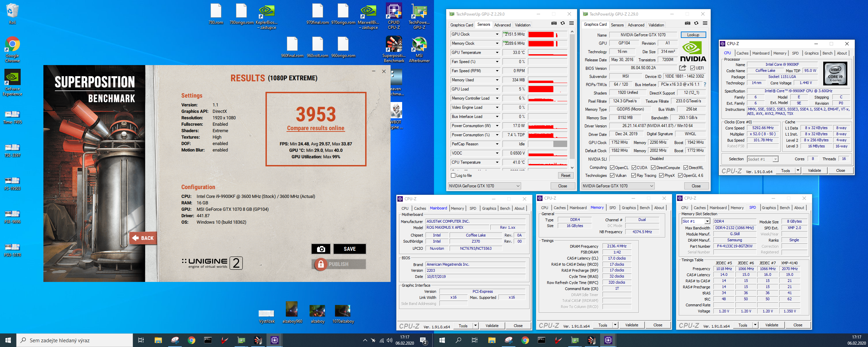Open CPUID CPU-Z desktop icon
868x347 pixels.
[x=394, y=16]
